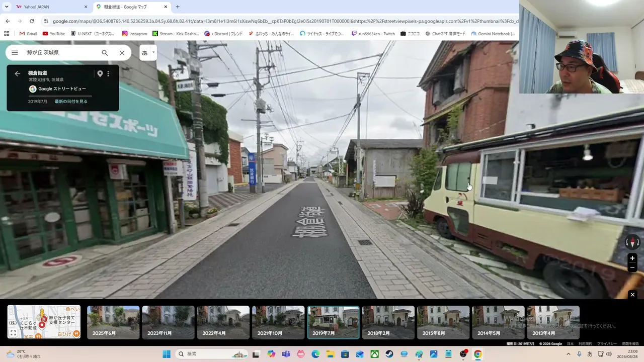Select the 2018年2月 Street View thumbnail
Image resolution: width=644 pixels, height=362 pixels.
click(388, 322)
